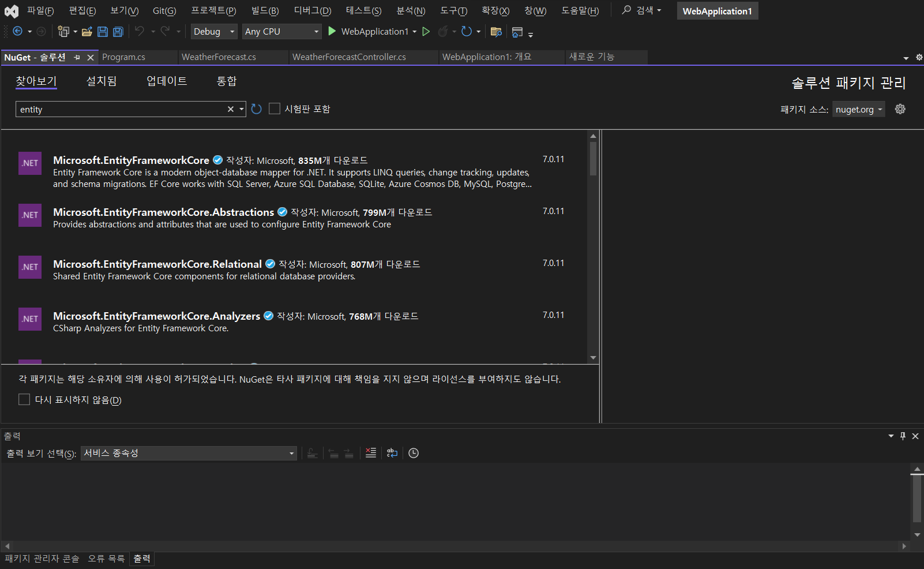Start debugging WebApplication1 with green play
The height and width of the screenshot is (569, 924).
(x=332, y=31)
